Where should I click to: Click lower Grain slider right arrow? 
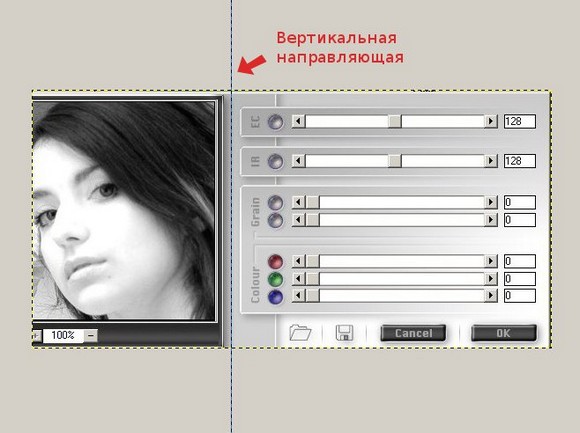click(490, 220)
